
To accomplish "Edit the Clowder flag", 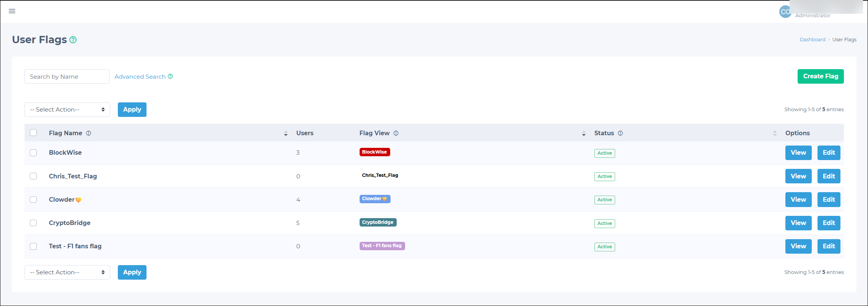I will click(x=829, y=199).
